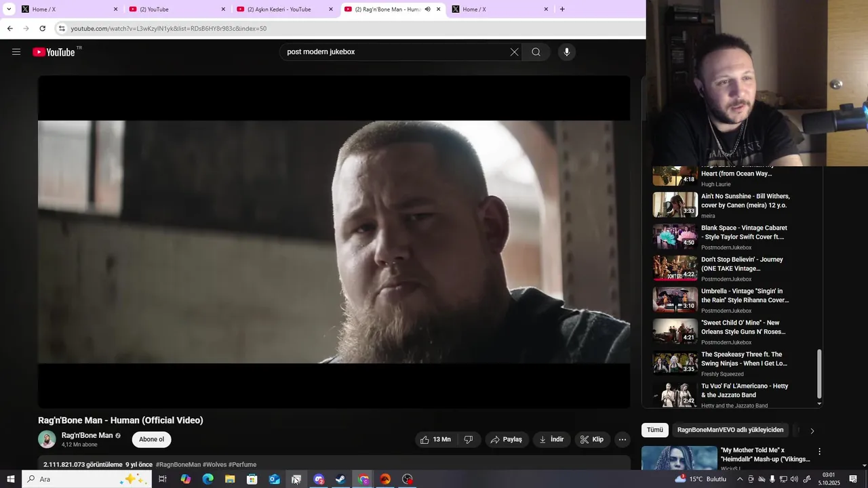Play Ain't No Sunshine cover from playlist
This screenshot has width=868, height=488.
click(x=731, y=205)
